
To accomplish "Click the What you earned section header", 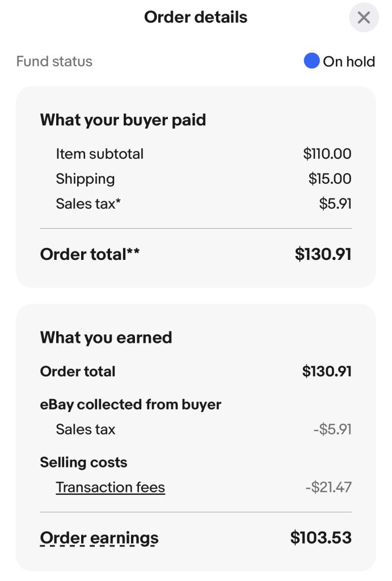I will tap(106, 337).
